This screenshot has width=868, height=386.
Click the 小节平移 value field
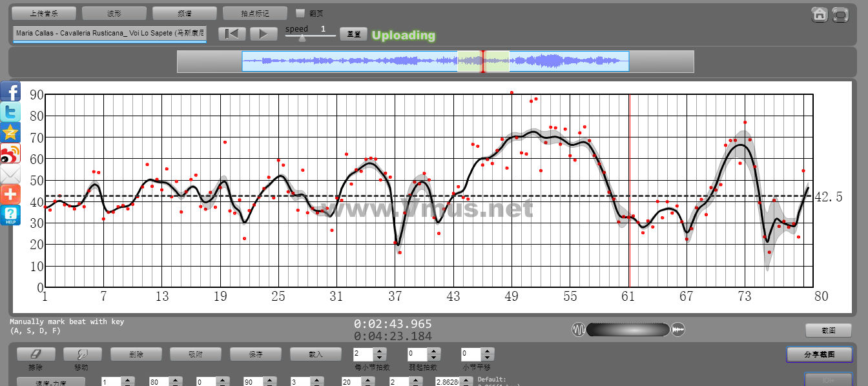472,354
